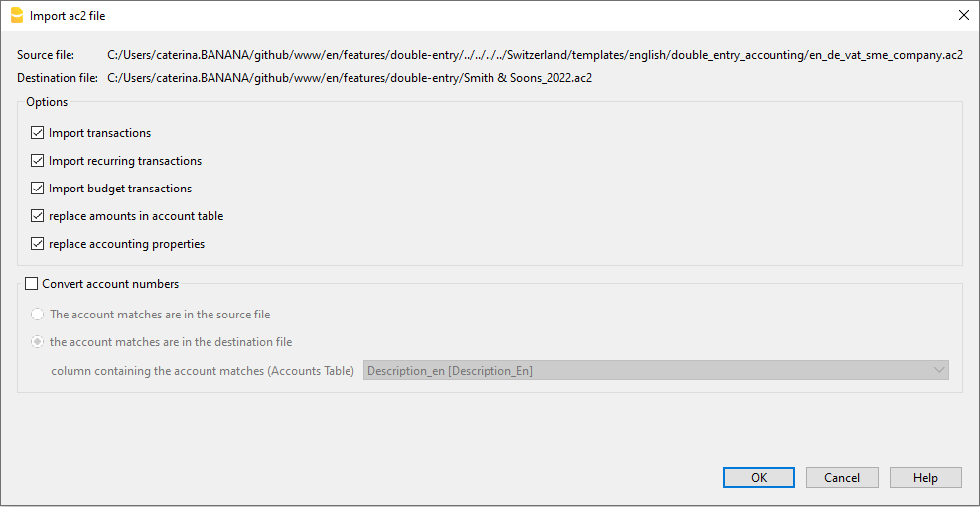Open Help for import dialog
Screen dimensions: 980x507
coord(925,478)
